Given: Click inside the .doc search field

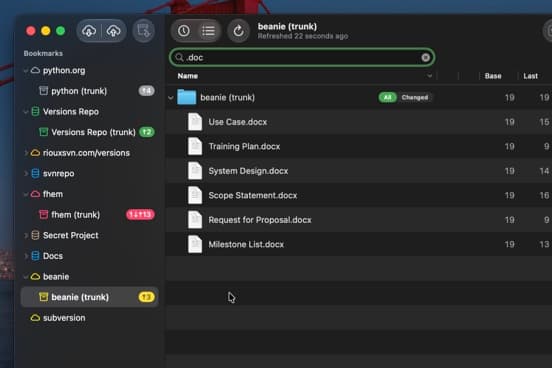Looking at the screenshot, I should click(x=302, y=57).
